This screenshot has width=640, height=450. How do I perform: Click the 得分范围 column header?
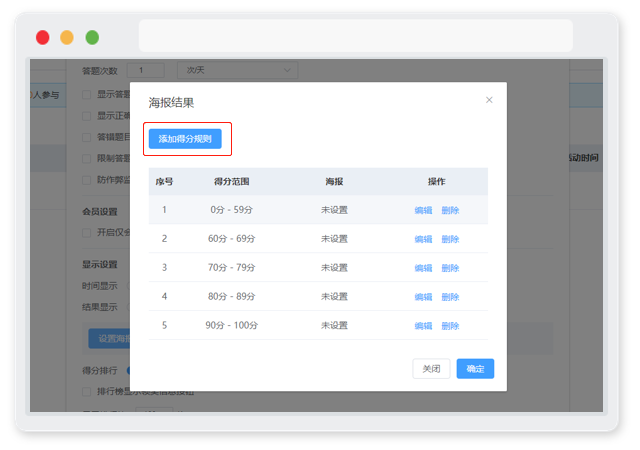click(231, 182)
